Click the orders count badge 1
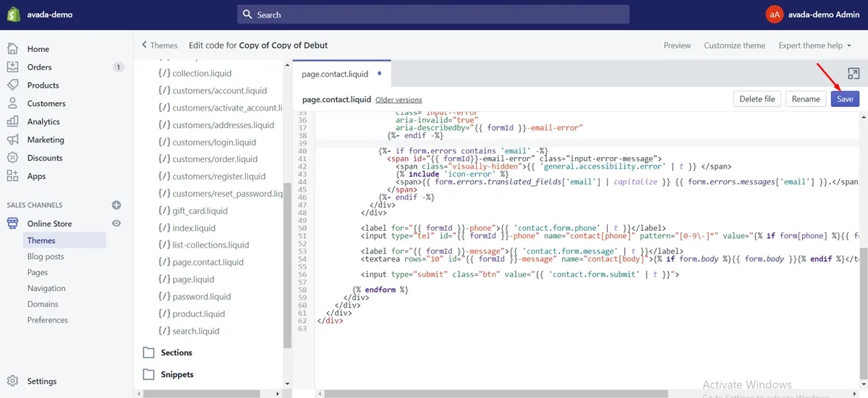This screenshot has width=868, height=398. (119, 67)
